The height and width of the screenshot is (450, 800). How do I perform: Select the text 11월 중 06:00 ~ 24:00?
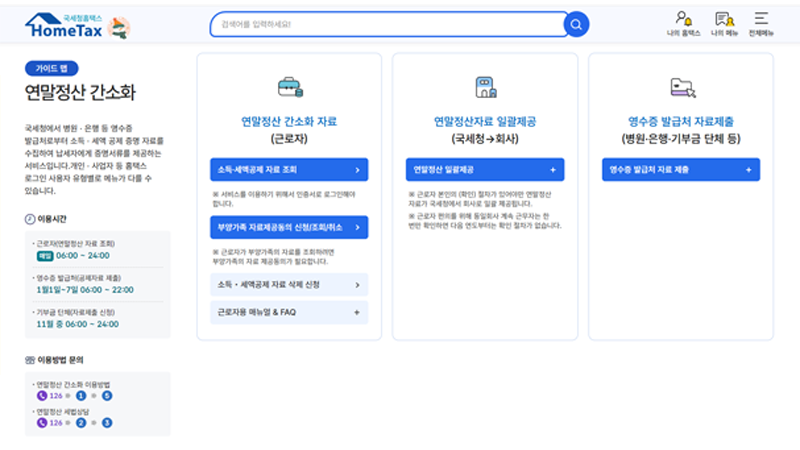coord(77,324)
